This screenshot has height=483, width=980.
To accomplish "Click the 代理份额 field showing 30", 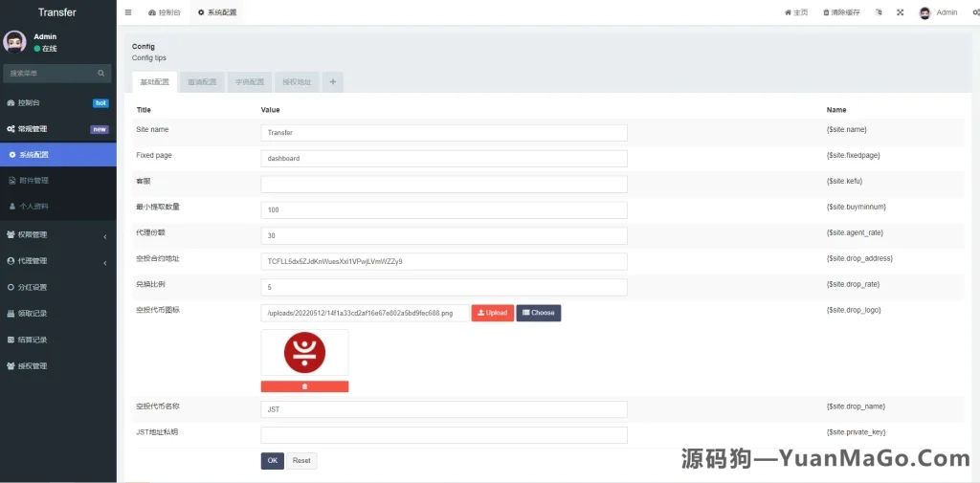I will 444,235.
